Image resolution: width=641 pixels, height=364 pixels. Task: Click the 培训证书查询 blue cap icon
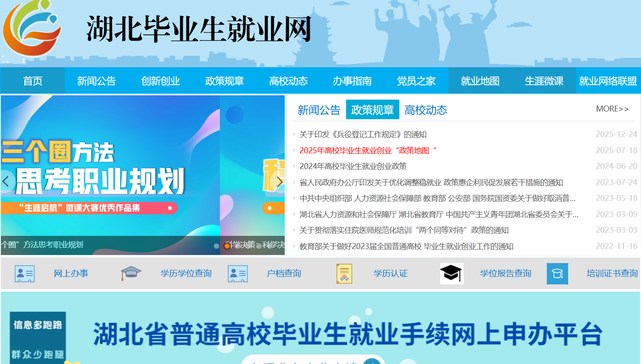tap(557, 273)
